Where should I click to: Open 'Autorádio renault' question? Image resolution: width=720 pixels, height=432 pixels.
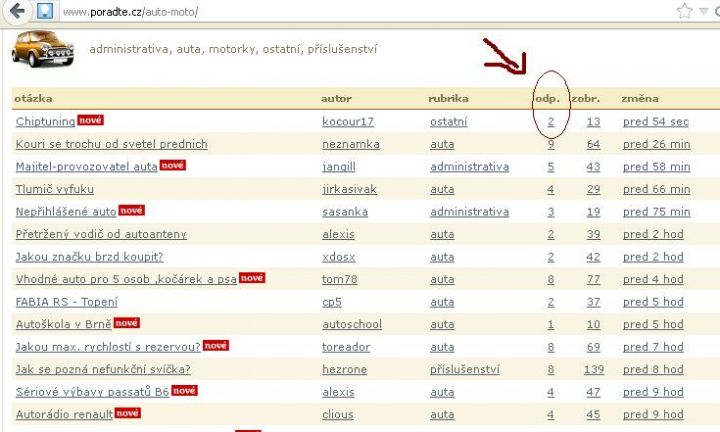64,415
